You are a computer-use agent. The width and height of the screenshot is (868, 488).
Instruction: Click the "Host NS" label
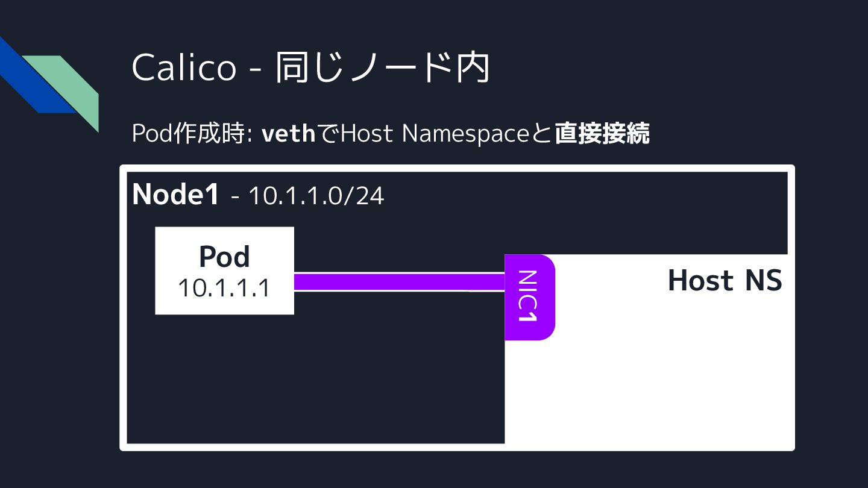click(725, 281)
